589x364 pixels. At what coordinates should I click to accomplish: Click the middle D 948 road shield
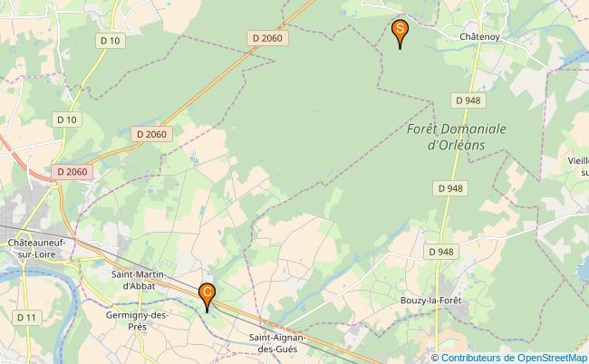[x=450, y=188]
